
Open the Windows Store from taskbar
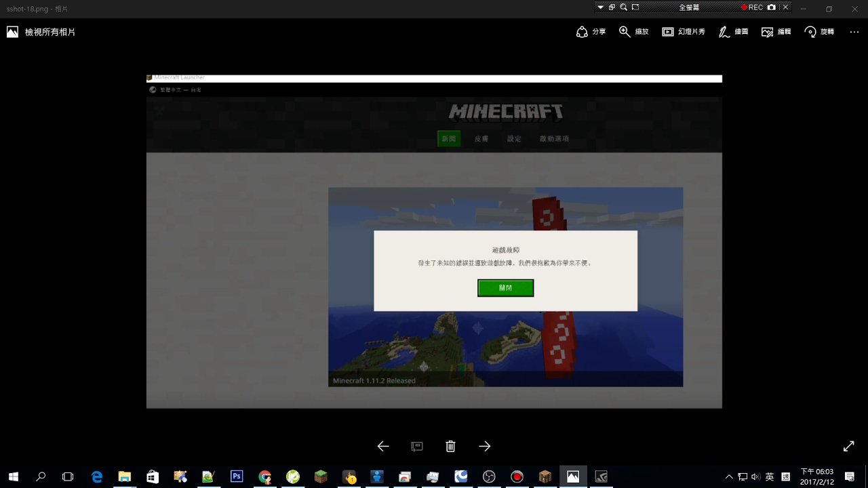pyautogui.click(x=153, y=476)
